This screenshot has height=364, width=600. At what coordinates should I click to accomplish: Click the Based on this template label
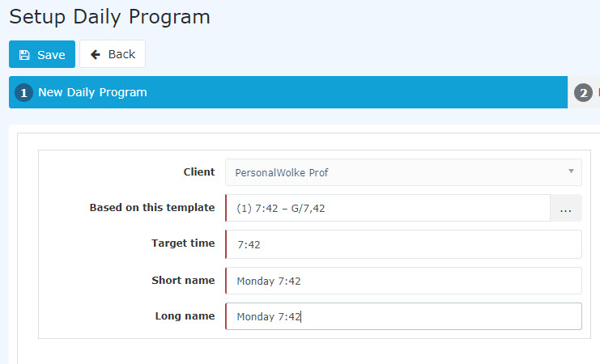point(152,208)
